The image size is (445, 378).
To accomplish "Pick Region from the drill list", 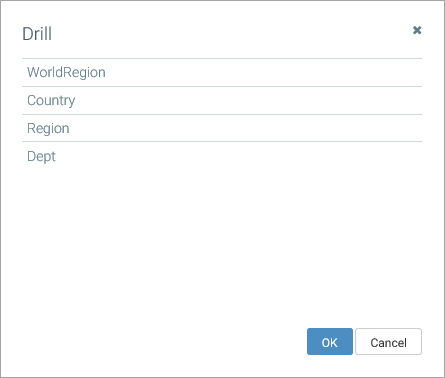I will (222, 128).
